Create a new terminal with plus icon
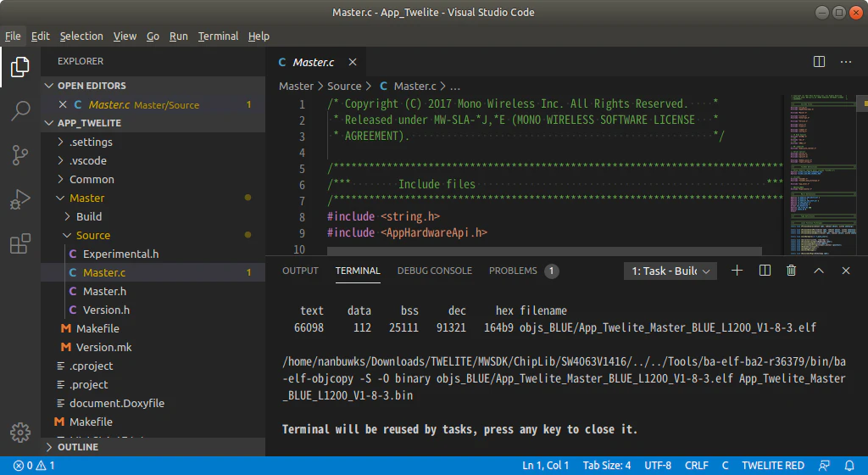This screenshot has width=868, height=475. click(x=737, y=271)
